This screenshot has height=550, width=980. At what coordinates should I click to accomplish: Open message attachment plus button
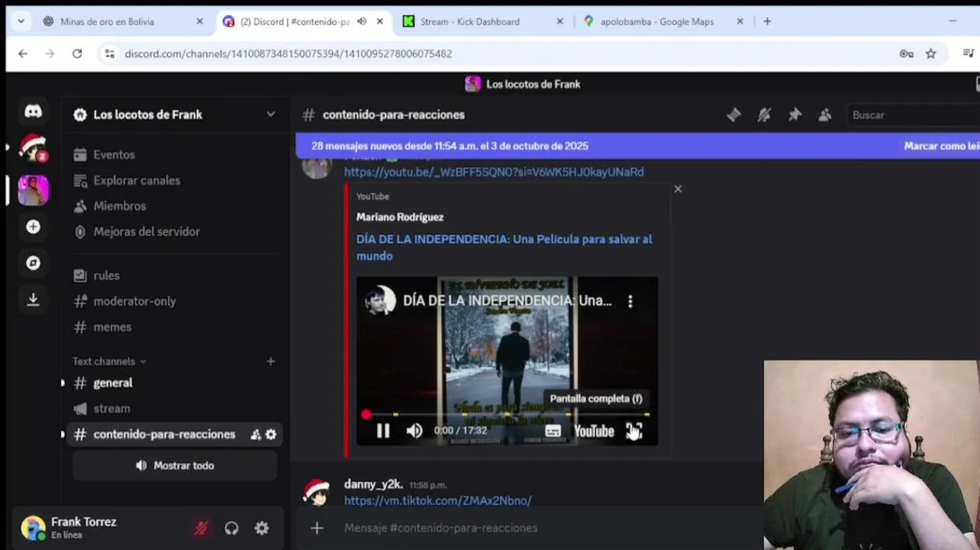pyautogui.click(x=317, y=528)
